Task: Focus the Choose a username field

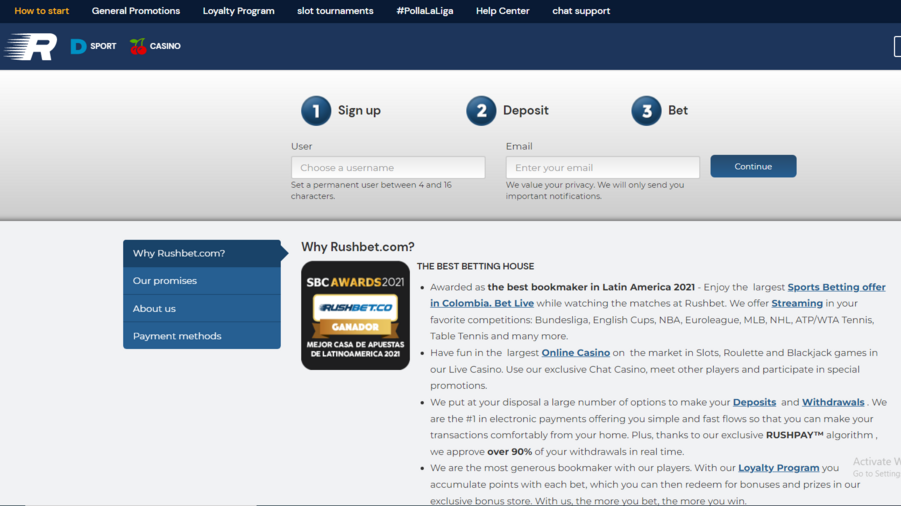Action: [388, 168]
